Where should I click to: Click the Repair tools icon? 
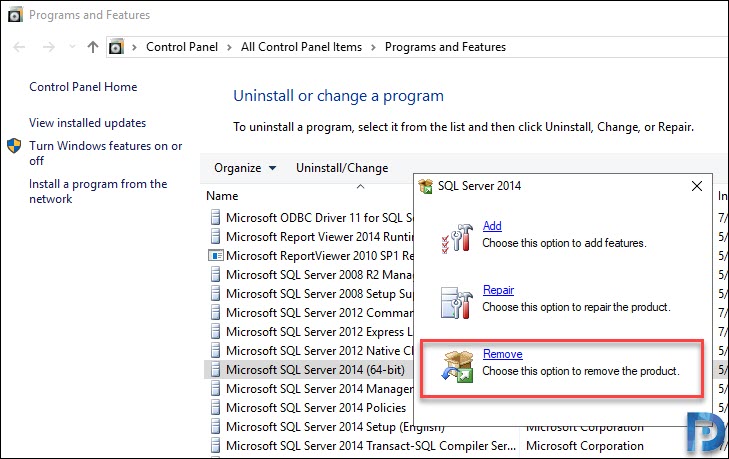coord(457,302)
